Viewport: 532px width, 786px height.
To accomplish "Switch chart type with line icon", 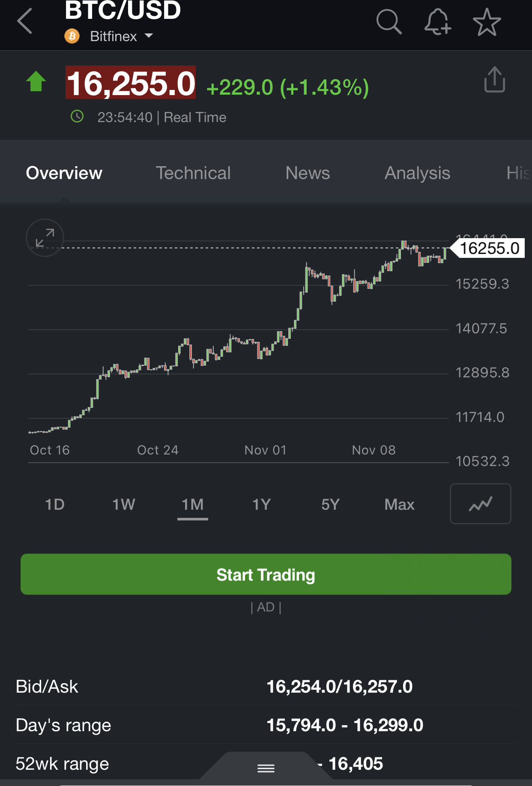I will pos(480,504).
